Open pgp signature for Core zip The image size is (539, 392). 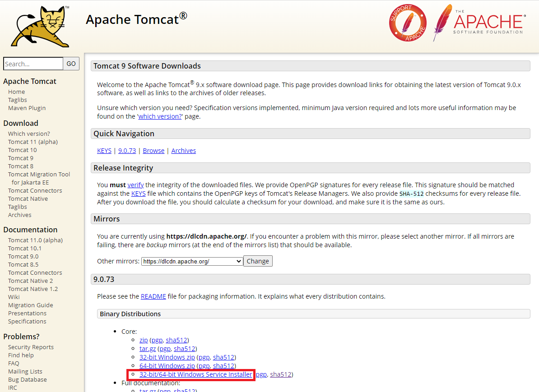(157, 340)
